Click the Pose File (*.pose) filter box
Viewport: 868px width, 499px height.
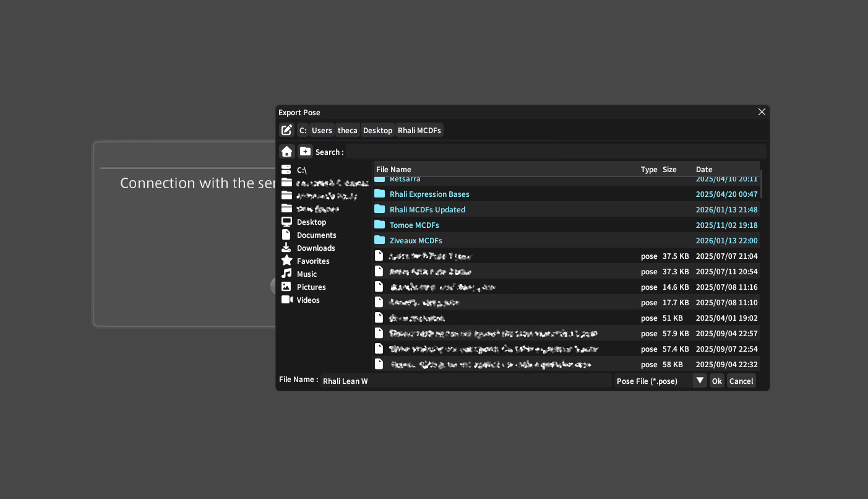coord(652,381)
